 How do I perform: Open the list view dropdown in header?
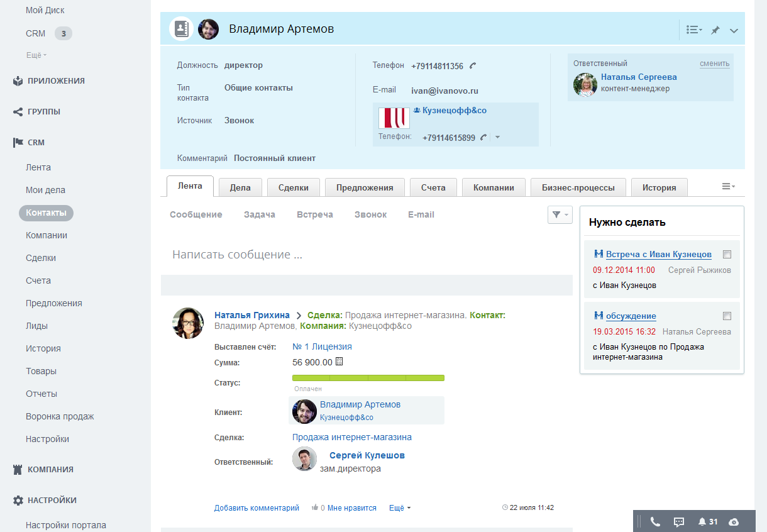694,30
